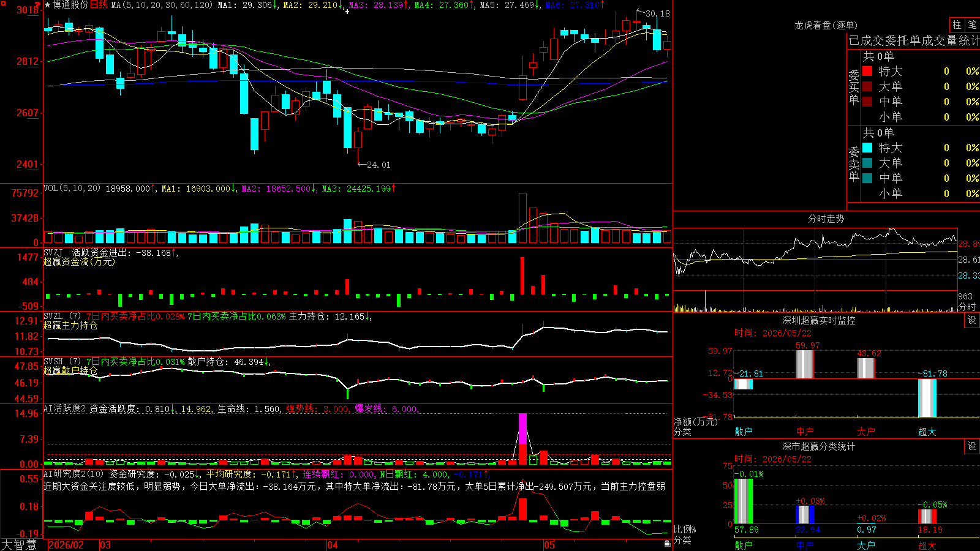
Task: Click the red 超大 bar in 深市超赢分类统计
Action: click(927, 516)
